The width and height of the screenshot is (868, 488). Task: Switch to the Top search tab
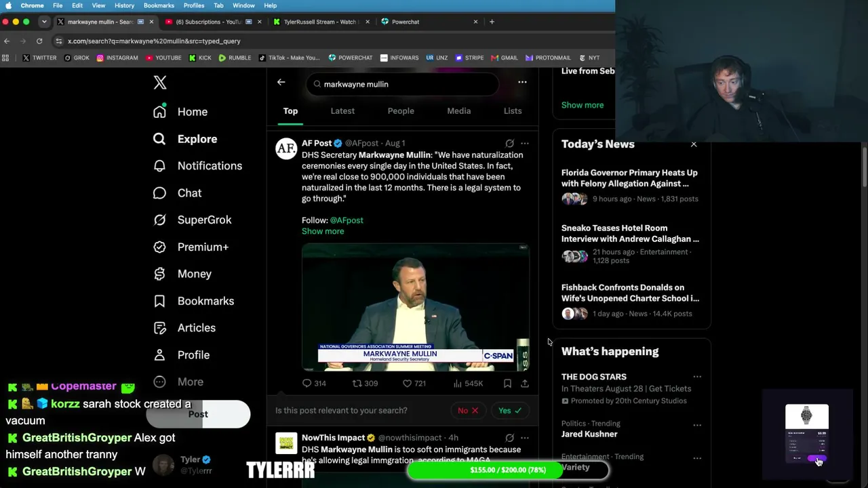[290, 111]
